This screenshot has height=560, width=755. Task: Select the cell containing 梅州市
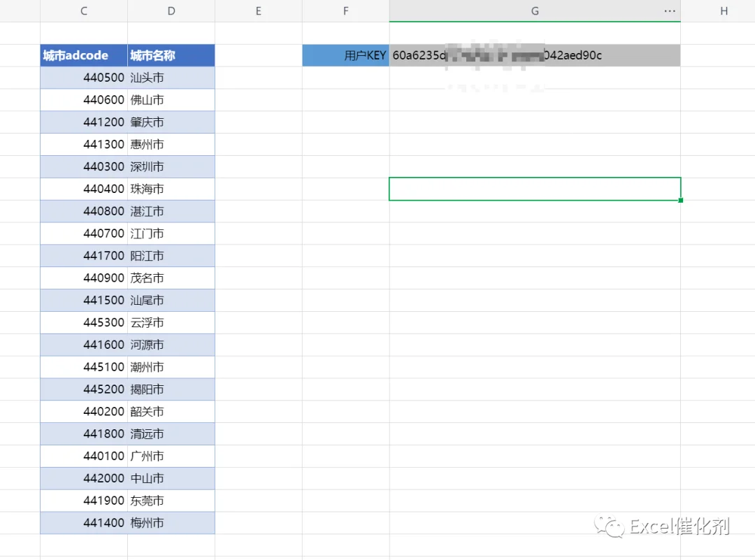pyautogui.click(x=171, y=523)
